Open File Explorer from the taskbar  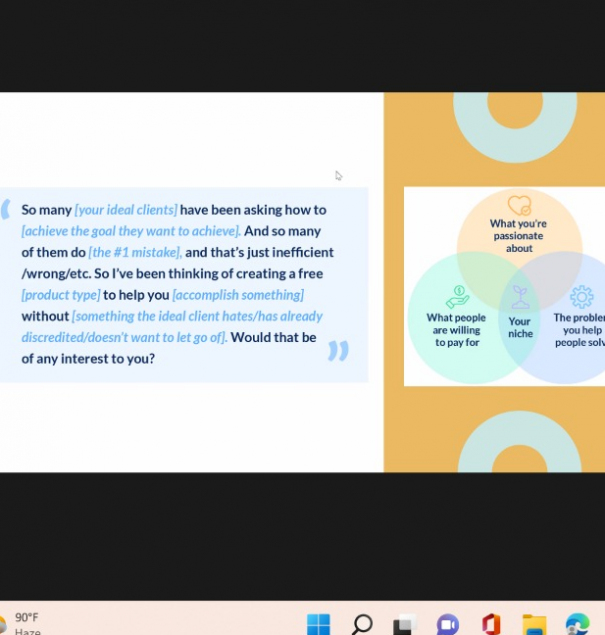tap(534, 624)
